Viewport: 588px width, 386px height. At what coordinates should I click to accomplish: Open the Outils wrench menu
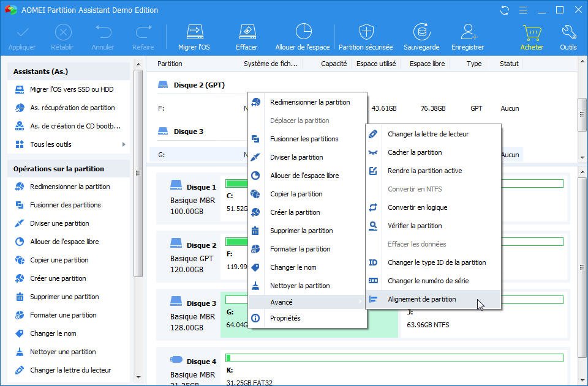[568, 37]
